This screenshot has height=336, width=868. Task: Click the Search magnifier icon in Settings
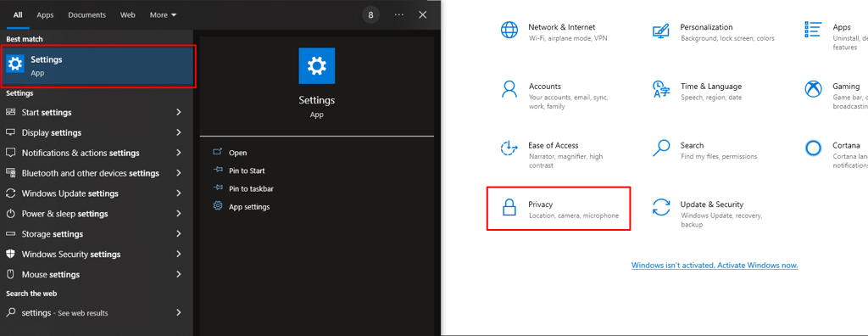(661, 148)
